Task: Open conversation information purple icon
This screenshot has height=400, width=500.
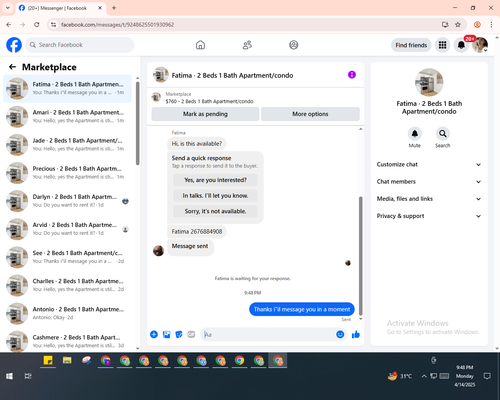Action: pos(352,75)
